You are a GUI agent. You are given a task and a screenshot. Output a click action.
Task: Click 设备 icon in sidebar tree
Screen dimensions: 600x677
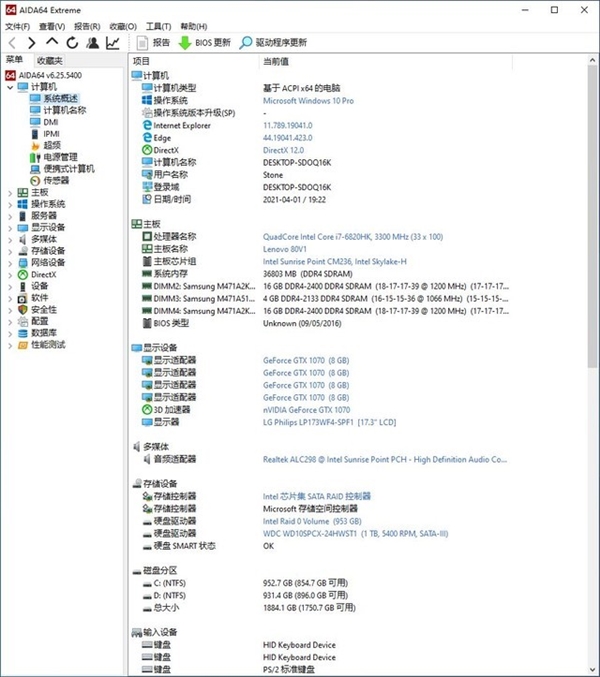click(23, 286)
